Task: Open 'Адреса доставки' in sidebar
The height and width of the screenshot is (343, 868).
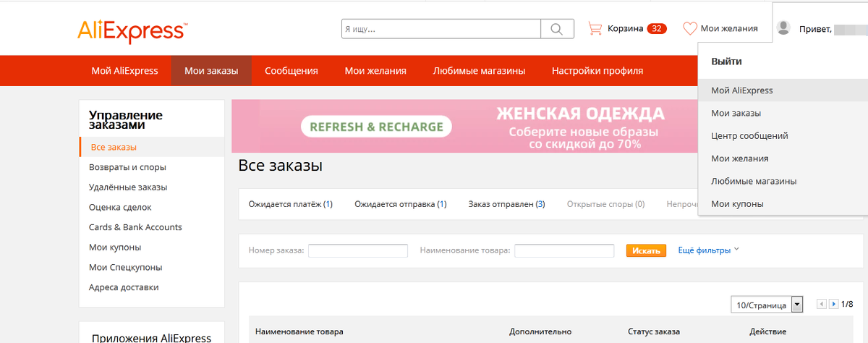Action: click(x=124, y=287)
